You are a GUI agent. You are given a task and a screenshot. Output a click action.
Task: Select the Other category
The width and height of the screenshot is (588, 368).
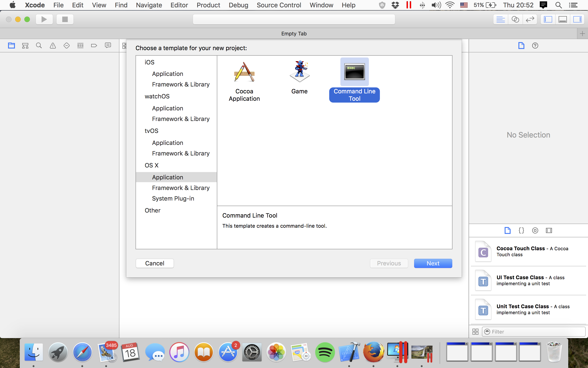tap(153, 210)
